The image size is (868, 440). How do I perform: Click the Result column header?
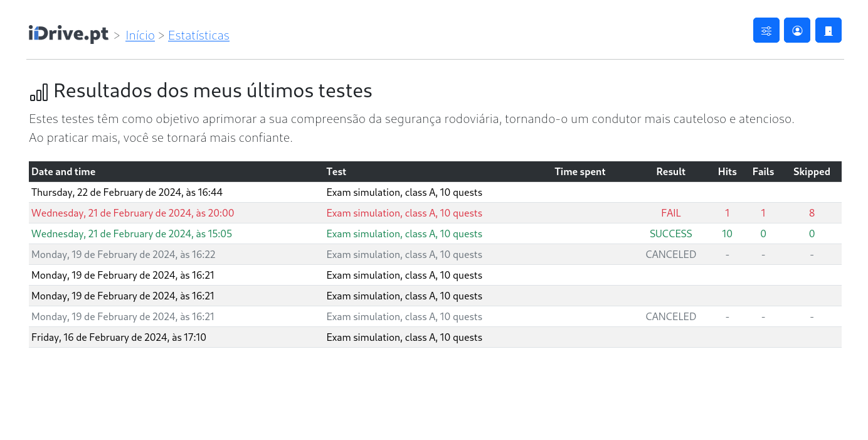pyautogui.click(x=670, y=172)
